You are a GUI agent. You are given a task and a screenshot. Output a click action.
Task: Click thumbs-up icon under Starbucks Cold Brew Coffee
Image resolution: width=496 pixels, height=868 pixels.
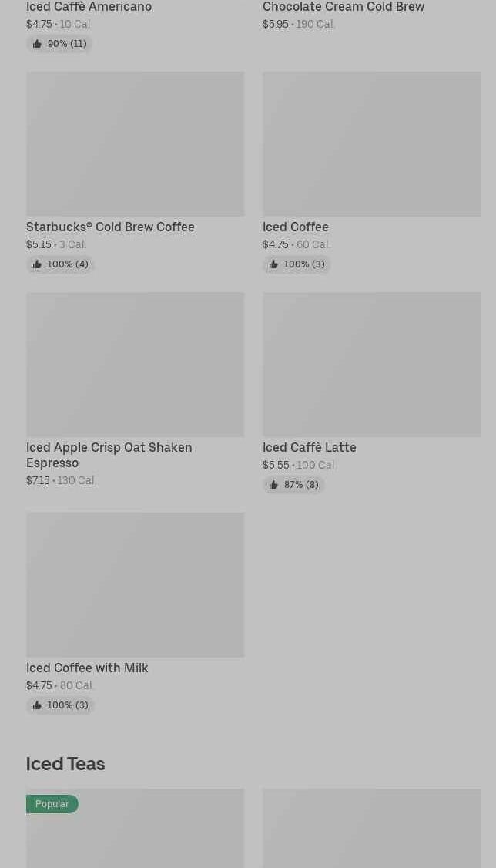[x=37, y=264]
